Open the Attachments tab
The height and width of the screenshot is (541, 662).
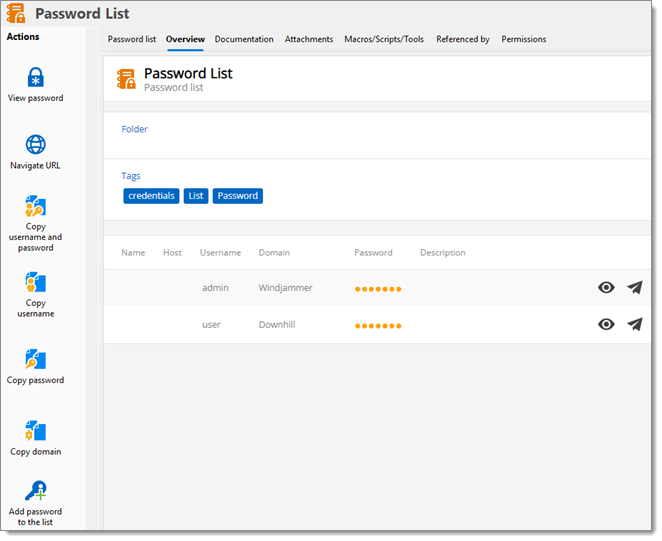tap(309, 40)
